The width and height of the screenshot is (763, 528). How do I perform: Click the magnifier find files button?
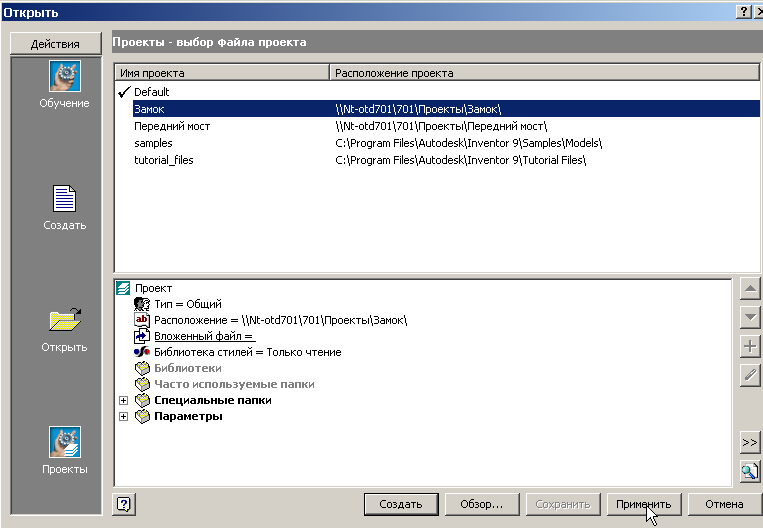point(750,471)
